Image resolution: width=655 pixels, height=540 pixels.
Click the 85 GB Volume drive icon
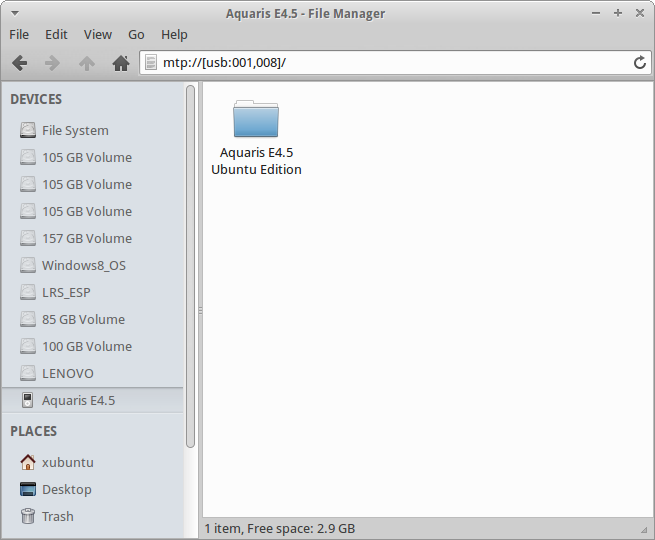(x=28, y=319)
